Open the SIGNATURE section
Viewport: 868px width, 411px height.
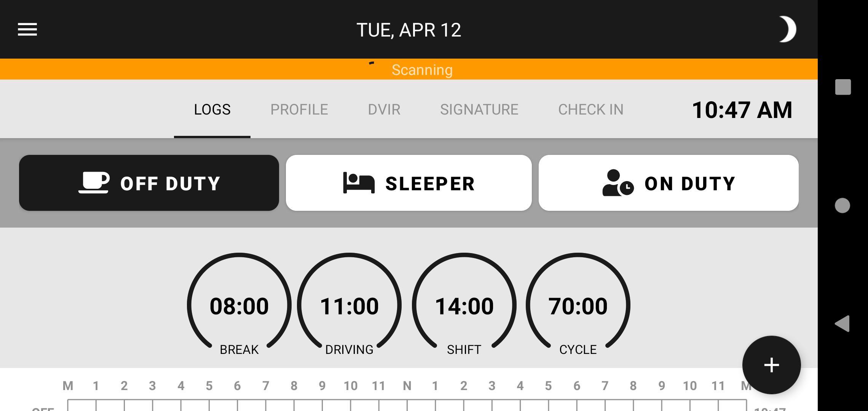point(478,109)
